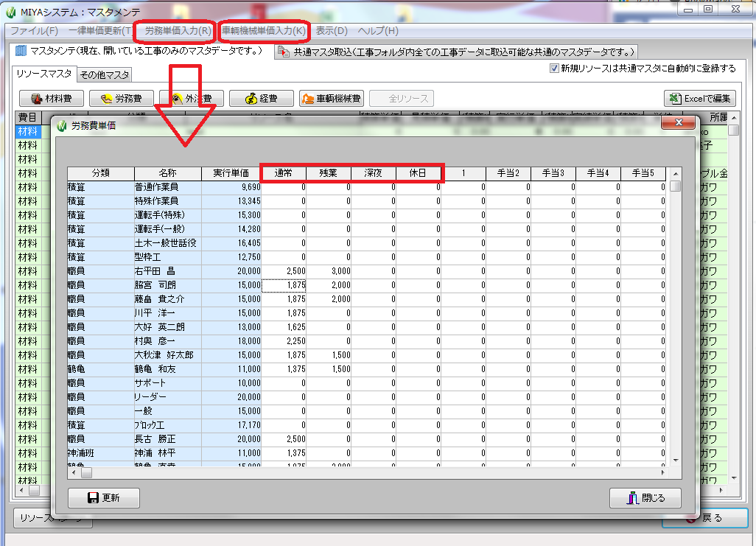Screen dimensions: 756x546
Task: Toggle 新規リソース auto-register checkbox
Action: pyautogui.click(x=554, y=69)
